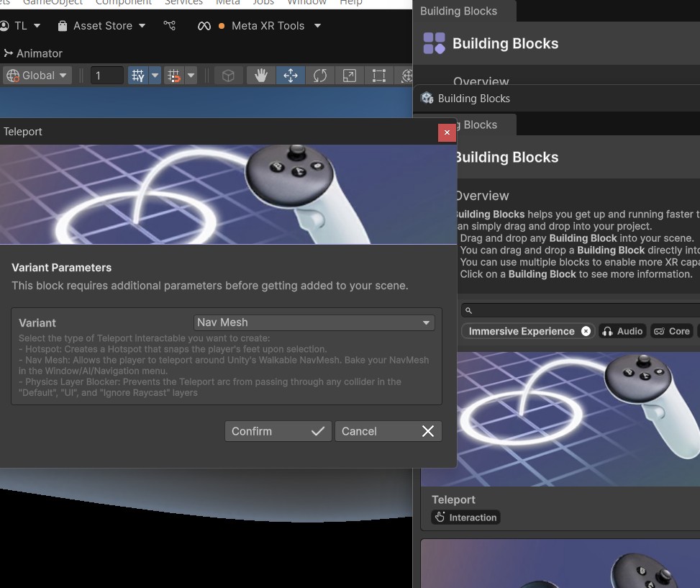The width and height of the screenshot is (700, 588).
Task: Click the Building Blocks cube gear icon
Action: point(427,98)
